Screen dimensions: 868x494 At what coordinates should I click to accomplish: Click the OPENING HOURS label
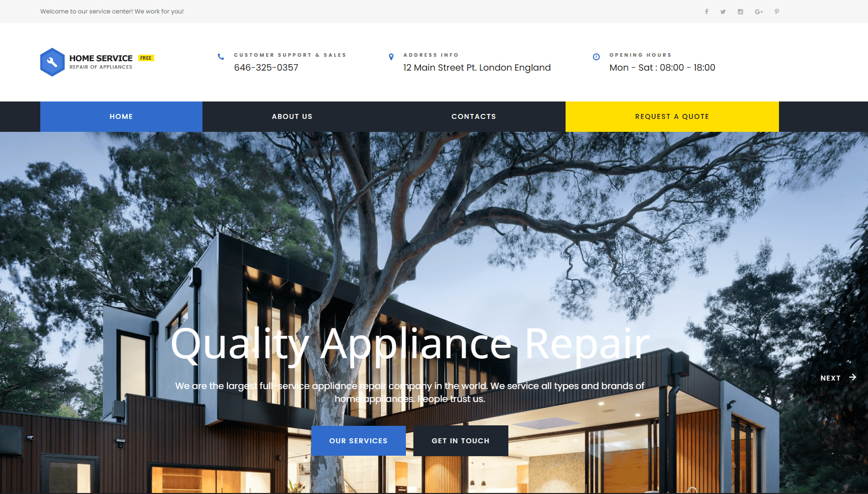tap(640, 55)
